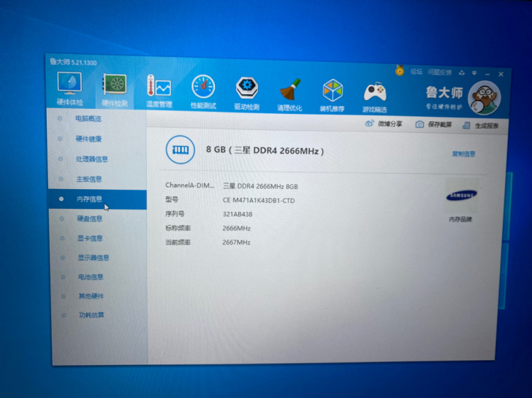Click 保存截屏 save screenshot button
This screenshot has height=398, width=532.
[433, 124]
